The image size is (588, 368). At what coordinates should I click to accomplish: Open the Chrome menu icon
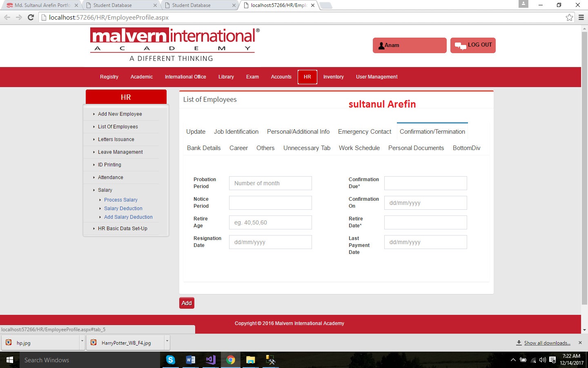[x=581, y=17]
